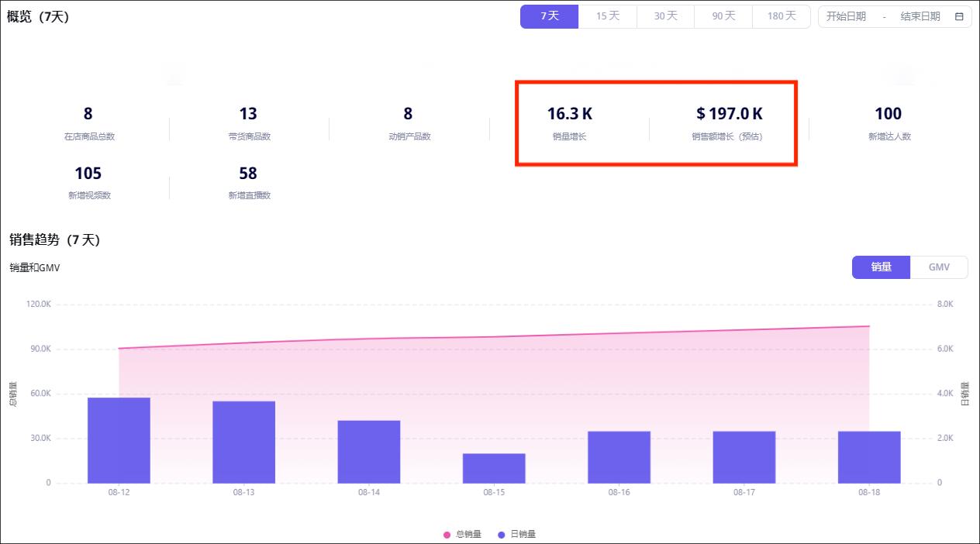Switch to the 15天 time range
Screen dimensions: 980x544
tap(608, 16)
